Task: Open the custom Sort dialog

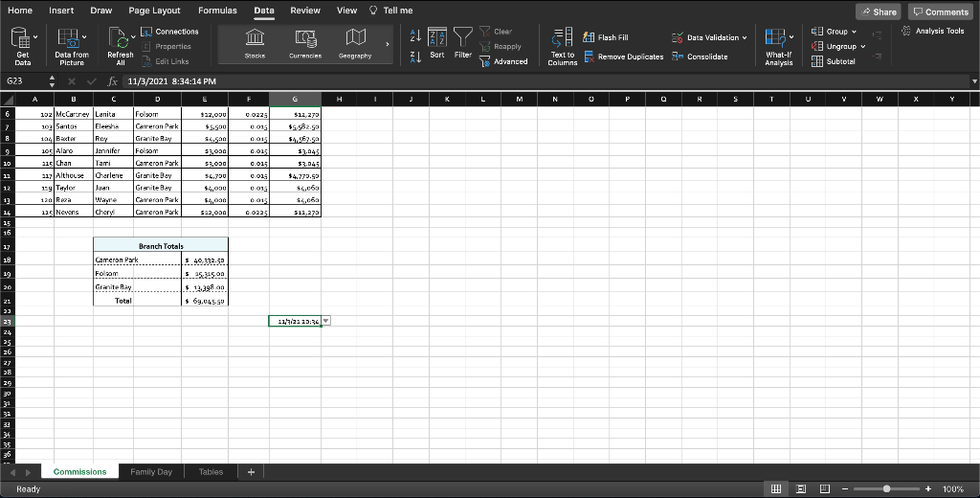Action: (x=436, y=43)
